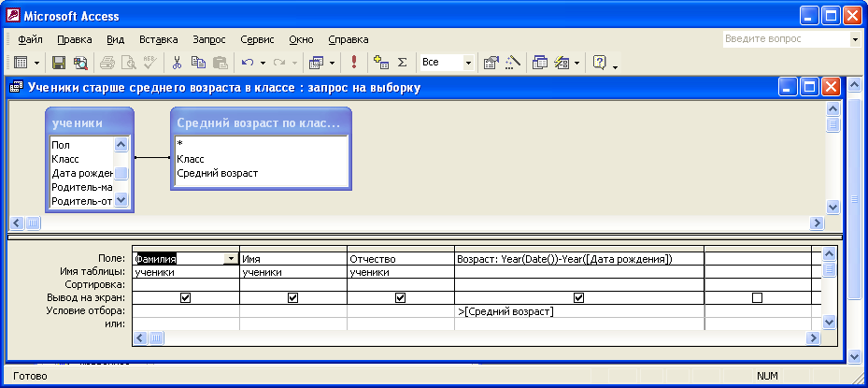Viewport: 868px width, 388px height.
Task: Click the Help question mark icon
Action: pyautogui.click(x=599, y=63)
